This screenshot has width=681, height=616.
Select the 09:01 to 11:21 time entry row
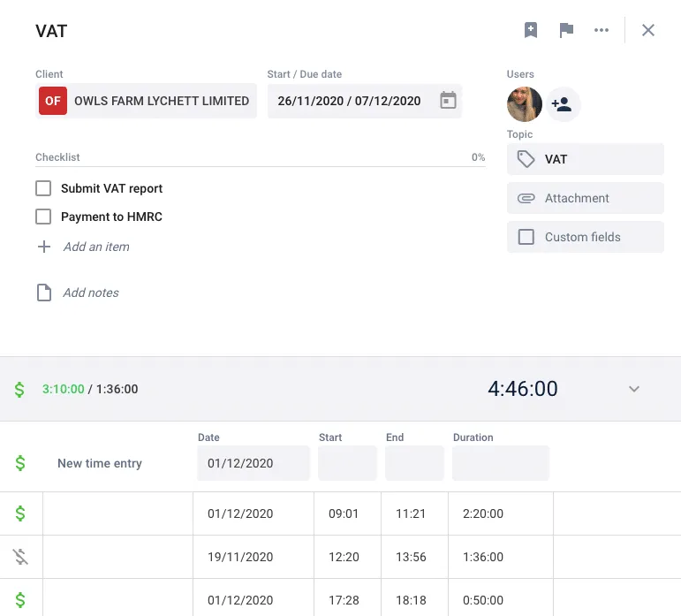pyautogui.click(x=341, y=513)
